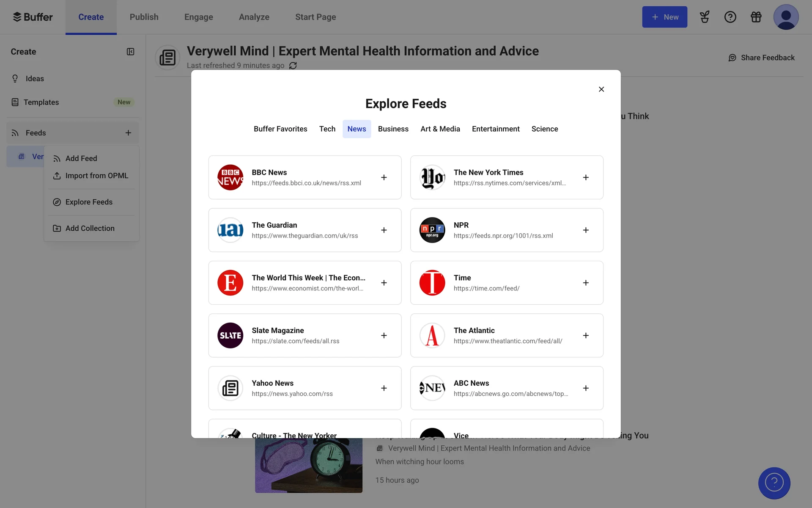
Task: Switch to the Tech category tab
Action: click(327, 129)
